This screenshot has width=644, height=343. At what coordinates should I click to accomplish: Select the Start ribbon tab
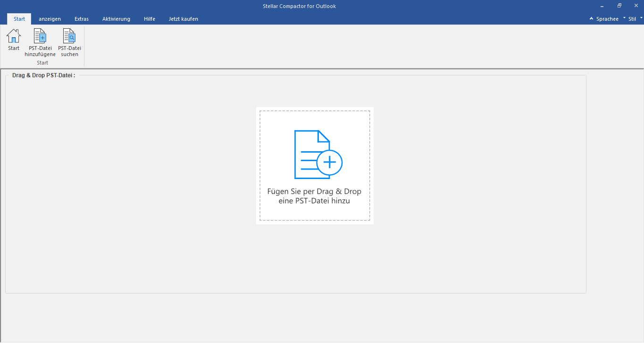point(19,19)
